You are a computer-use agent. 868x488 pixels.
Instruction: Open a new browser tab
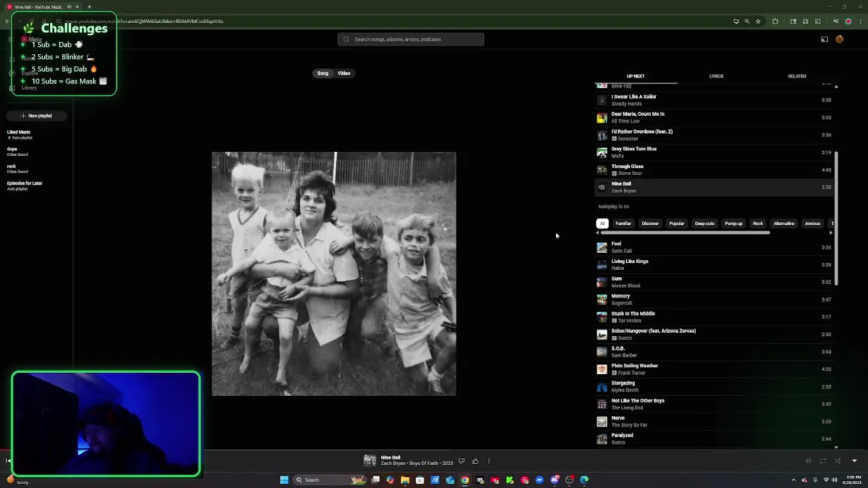tap(89, 7)
